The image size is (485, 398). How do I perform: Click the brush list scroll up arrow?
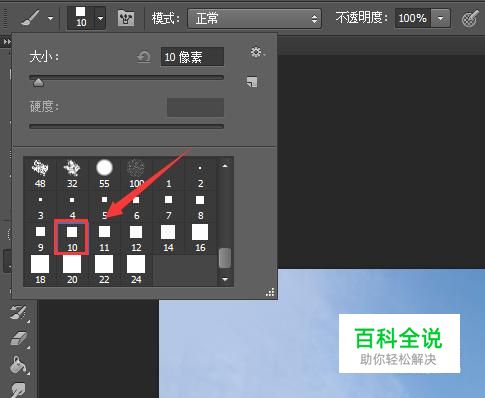pos(225,166)
